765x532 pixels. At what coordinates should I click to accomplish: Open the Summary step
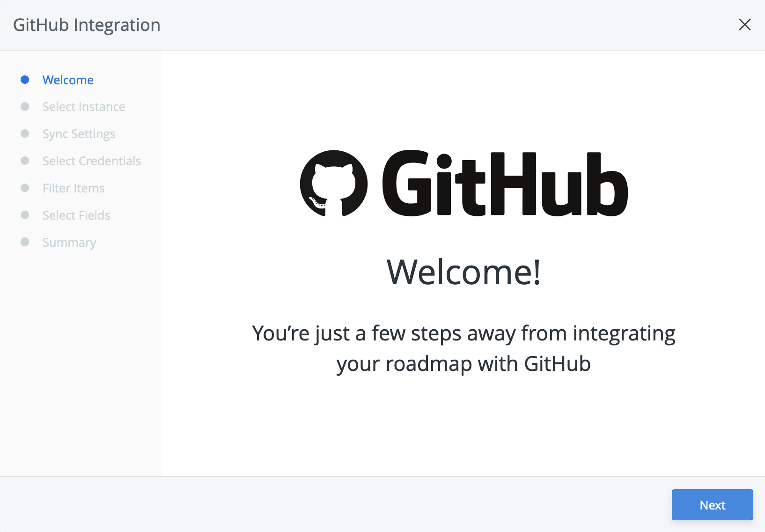(69, 243)
